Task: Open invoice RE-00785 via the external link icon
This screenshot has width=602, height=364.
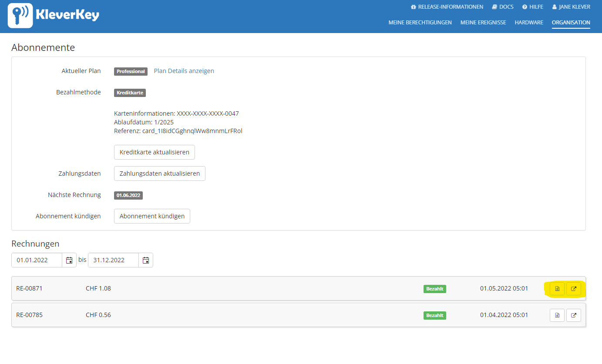Action: tap(574, 315)
